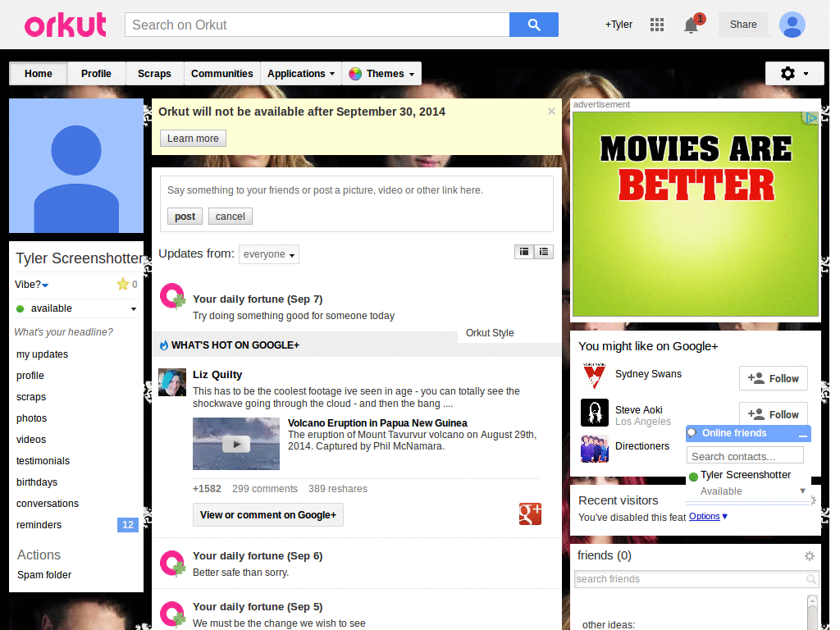840x630 pixels.
Task: Open the settings gear menu
Action: tap(794, 73)
